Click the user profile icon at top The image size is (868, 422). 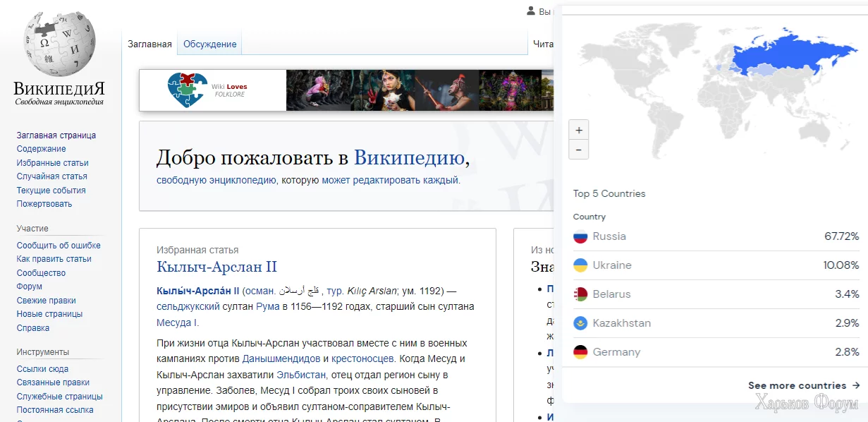pos(531,11)
